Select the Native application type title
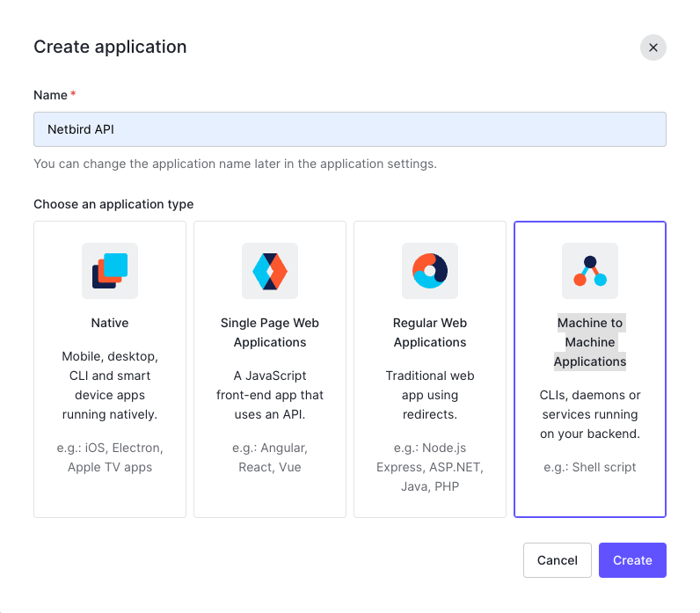Screen dimensions: 700x613 (x=110, y=323)
